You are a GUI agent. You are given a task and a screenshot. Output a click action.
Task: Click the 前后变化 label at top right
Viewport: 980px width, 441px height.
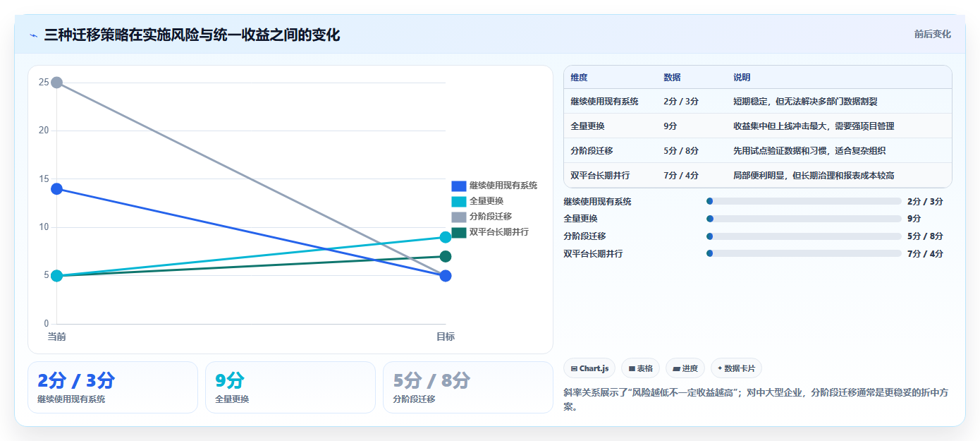pos(932,34)
